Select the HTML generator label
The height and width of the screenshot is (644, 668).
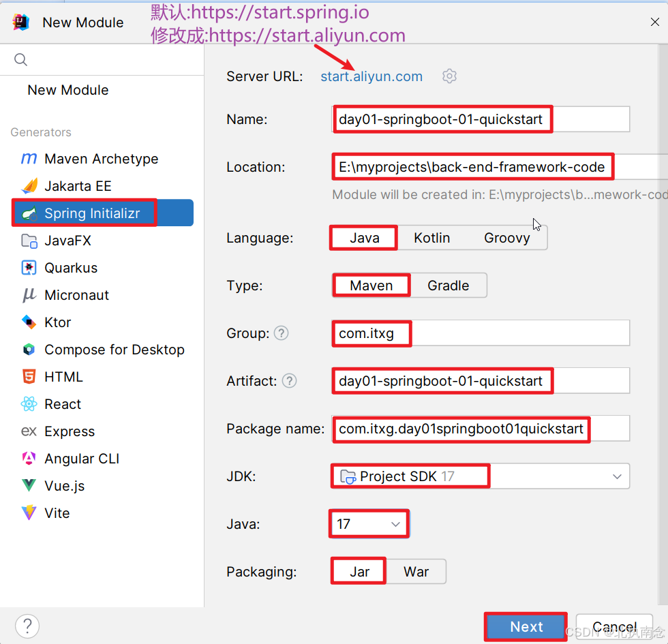point(63,377)
